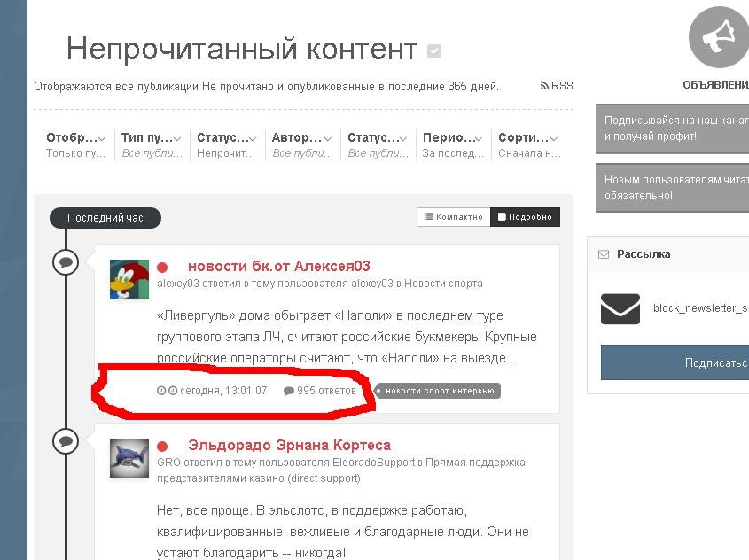Expand the Отобр... filter dropdown
This screenshot has height=560, width=749.
tap(75, 145)
